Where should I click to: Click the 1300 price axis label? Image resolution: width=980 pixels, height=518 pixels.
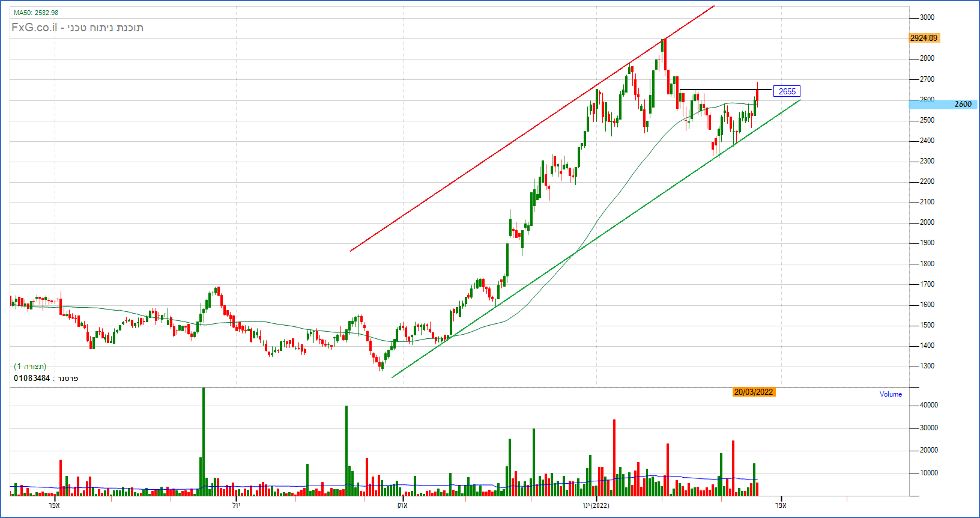point(927,366)
